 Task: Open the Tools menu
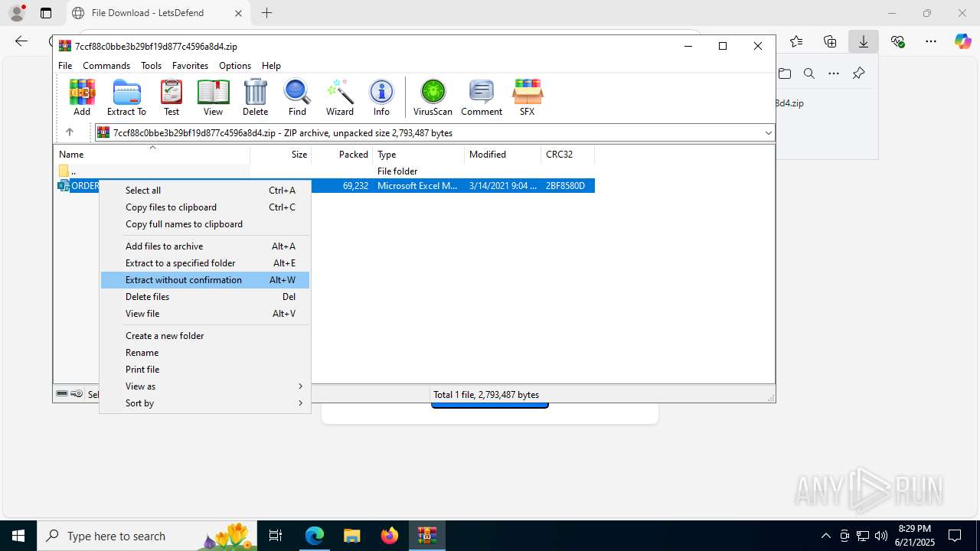coord(151,66)
